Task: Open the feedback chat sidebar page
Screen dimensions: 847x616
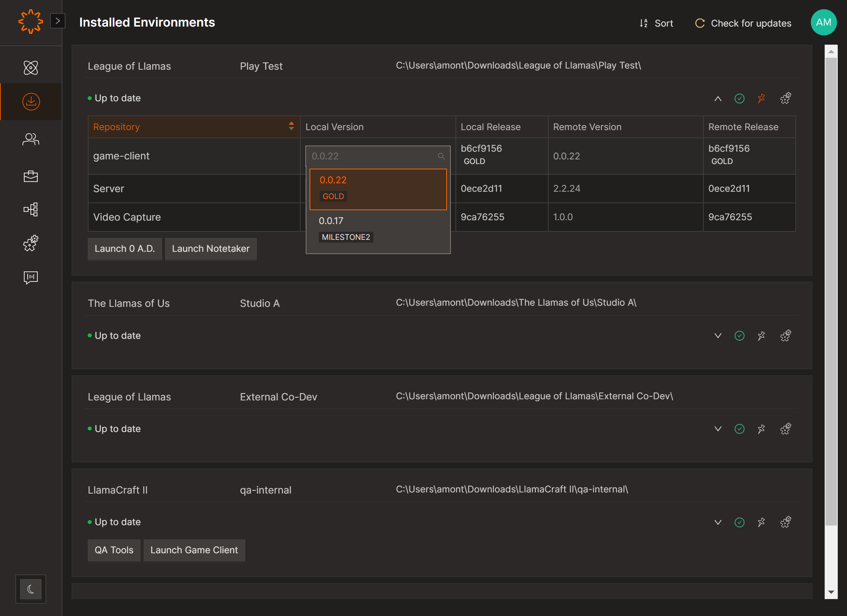Action: (x=31, y=277)
